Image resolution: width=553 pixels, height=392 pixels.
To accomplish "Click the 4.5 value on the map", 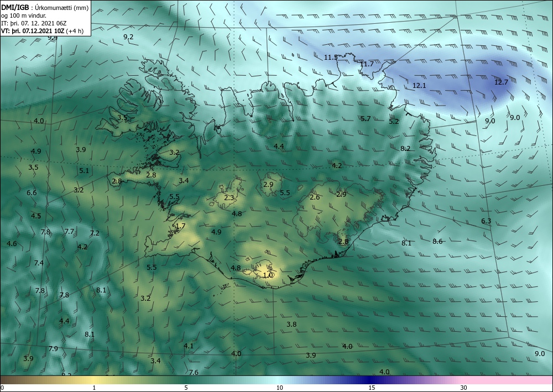I will [x=36, y=216].
